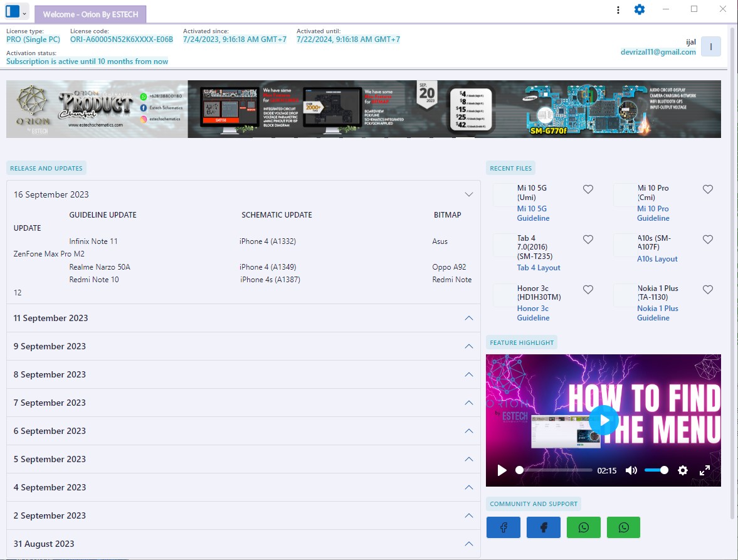738x560 pixels.
Task: Open dropdown arrow beside the sidebar layout icon
Action: [x=24, y=12]
